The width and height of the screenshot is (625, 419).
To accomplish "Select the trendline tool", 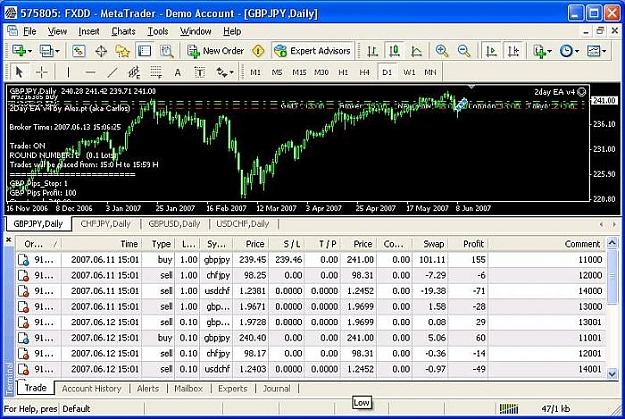I will pyautogui.click(x=112, y=72).
